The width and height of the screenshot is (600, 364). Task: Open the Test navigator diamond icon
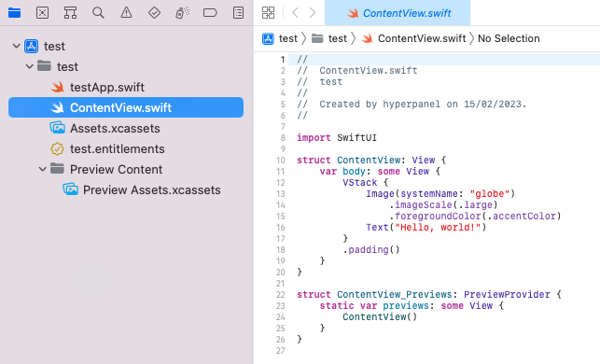tap(154, 13)
